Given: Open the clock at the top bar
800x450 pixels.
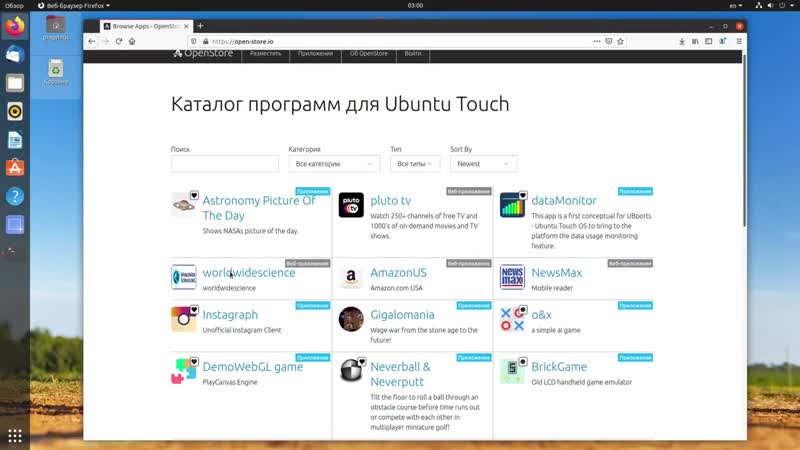Looking at the screenshot, I should click(x=415, y=6).
